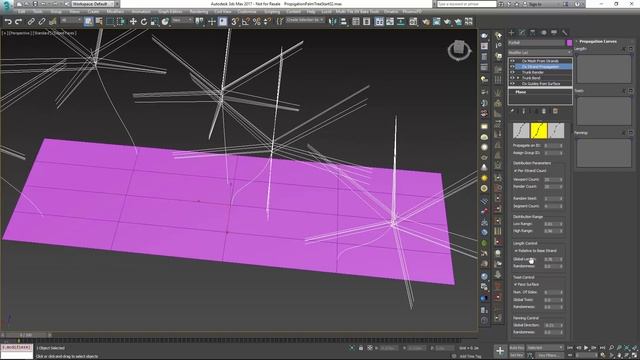Click the Mirror tool icon

(x=333, y=22)
